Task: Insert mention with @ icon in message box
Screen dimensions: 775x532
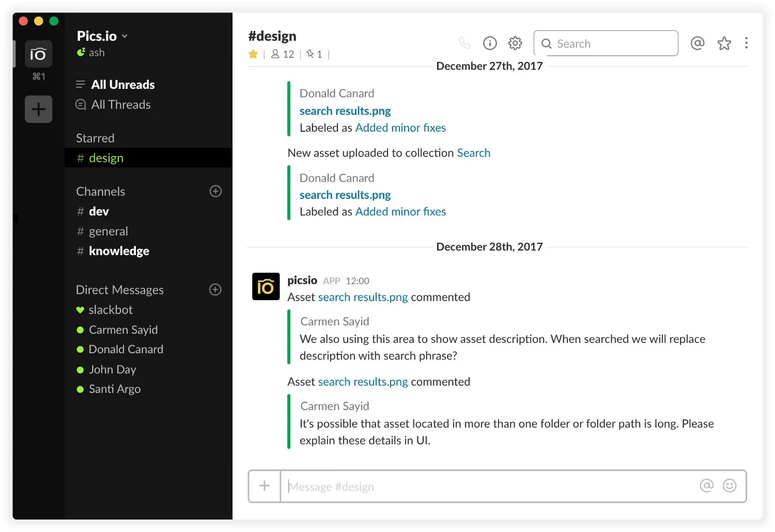Action: pos(706,486)
